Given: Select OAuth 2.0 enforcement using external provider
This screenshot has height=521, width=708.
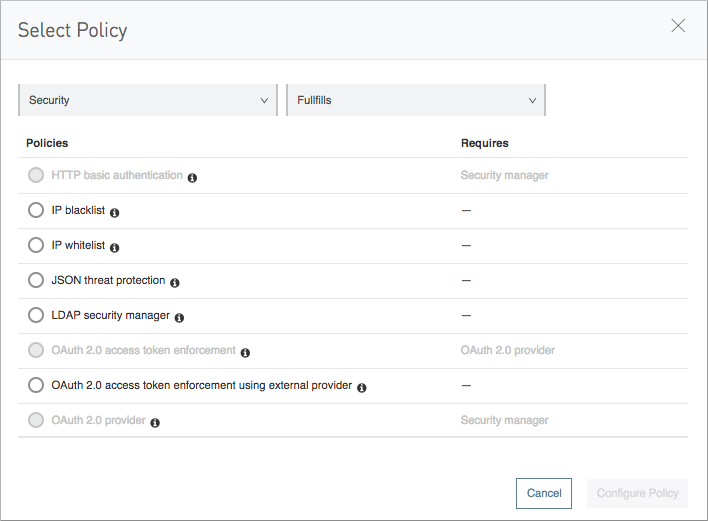Looking at the screenshot, I should pos(36,386).
